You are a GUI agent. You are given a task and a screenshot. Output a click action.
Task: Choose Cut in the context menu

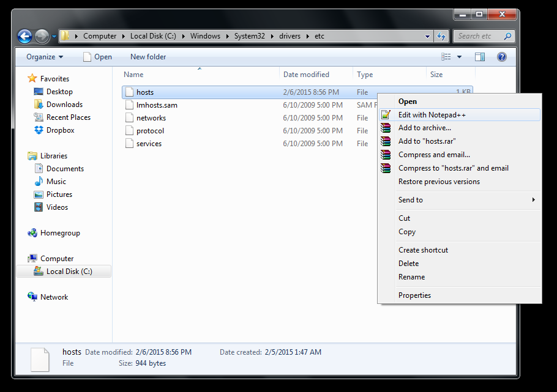(x=459, y=218)
